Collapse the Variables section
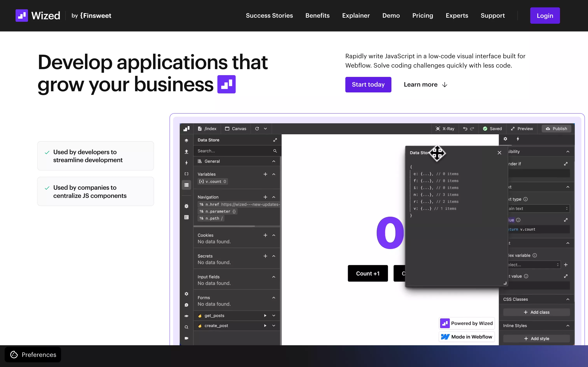This screenshot has height=367, width=588. pyautogui.click(x=274, y=174)
